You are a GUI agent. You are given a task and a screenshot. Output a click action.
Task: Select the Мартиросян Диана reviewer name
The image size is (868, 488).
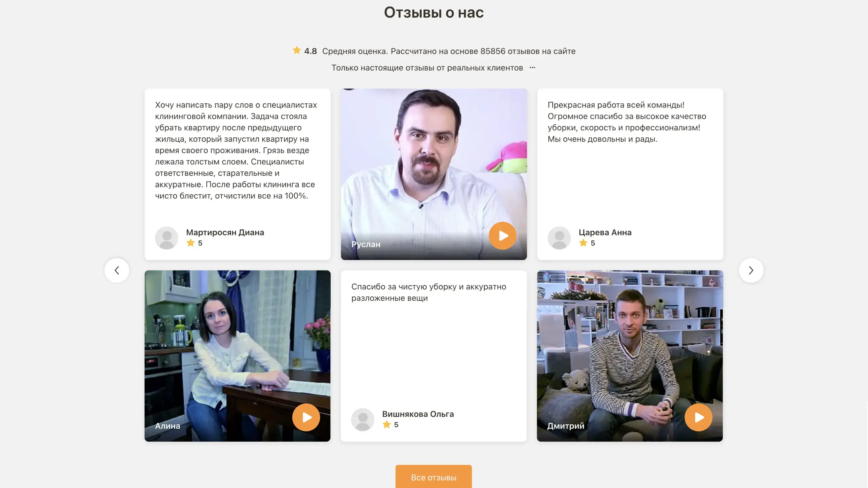coord(225,232)
